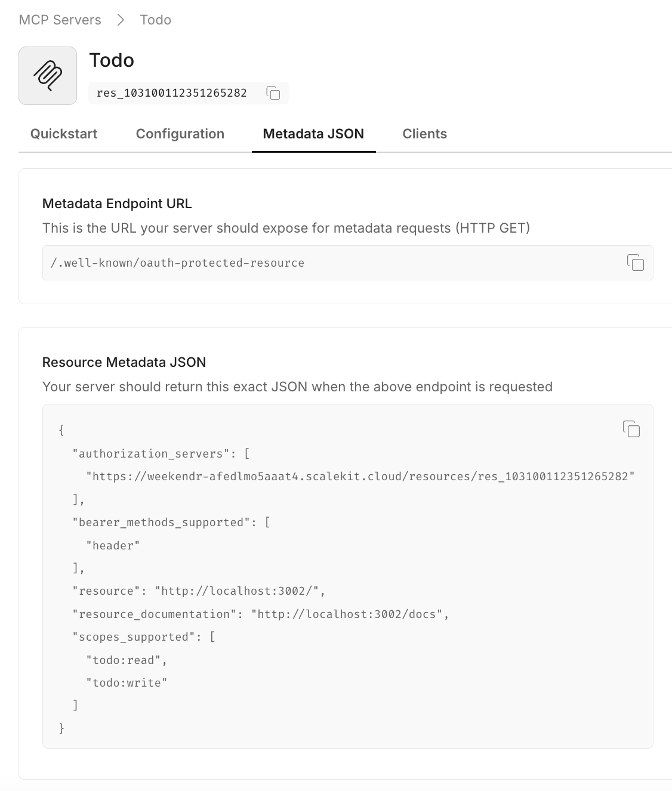Click the Todo breadcrumb item

coord(155,20)
